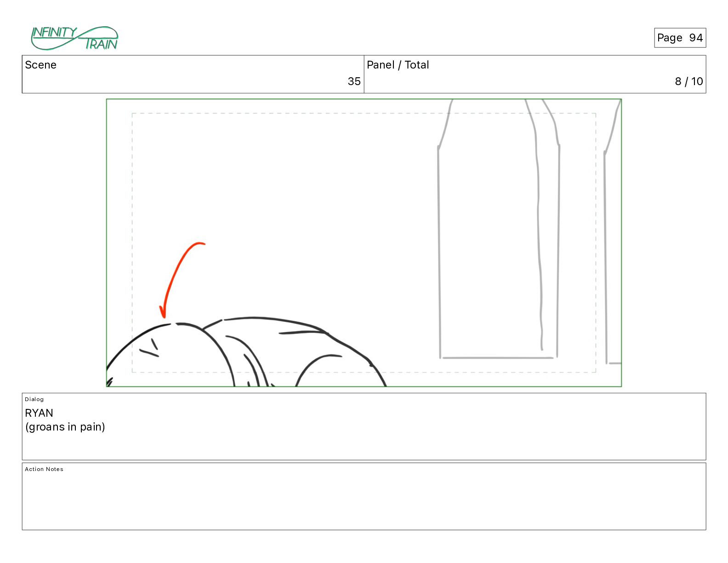Image resolution: width=728 pixels, height=563 pixels.
Task: Click the Panel / Total label
Action: pyautogui.click(x=398, y=65)
